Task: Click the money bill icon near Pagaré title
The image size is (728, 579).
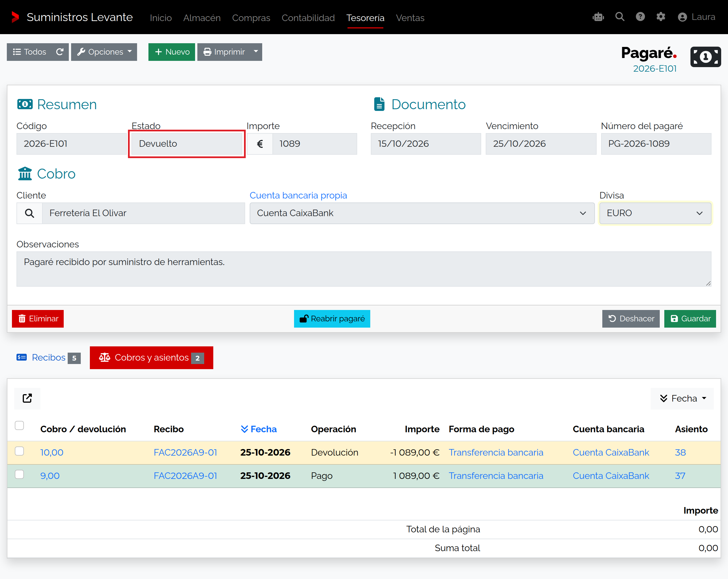Action: coord(705,57)
